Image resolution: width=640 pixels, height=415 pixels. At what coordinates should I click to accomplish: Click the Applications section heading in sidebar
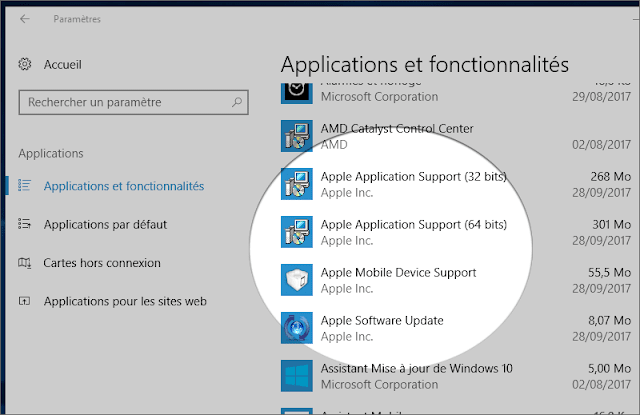[x=51, y=153]
